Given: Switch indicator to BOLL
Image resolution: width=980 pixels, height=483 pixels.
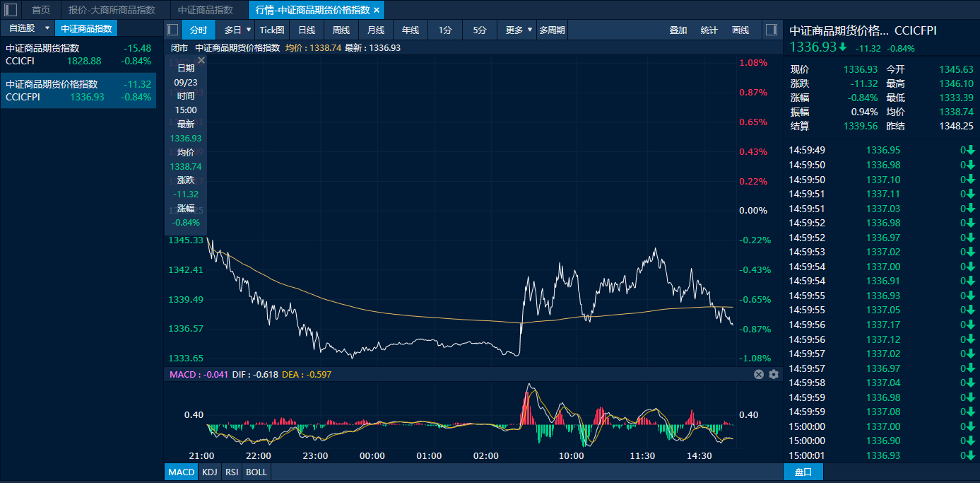Looking at the screenshot, I should click(256, 472).
